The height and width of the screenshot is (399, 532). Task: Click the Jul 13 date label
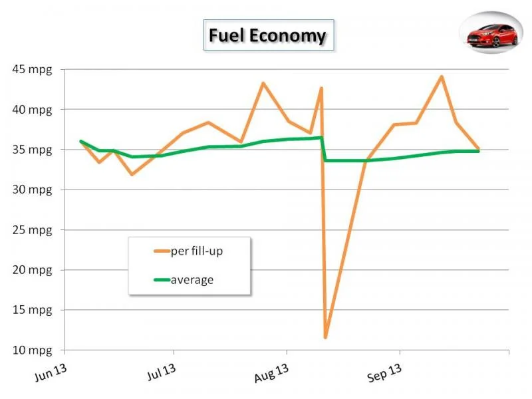point(162,372)
